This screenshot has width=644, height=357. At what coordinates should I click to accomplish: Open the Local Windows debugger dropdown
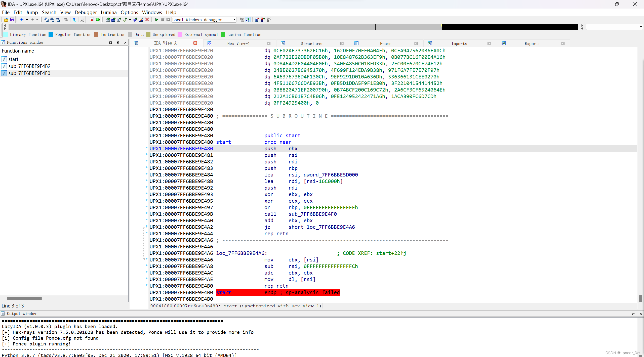pos(234,20)
